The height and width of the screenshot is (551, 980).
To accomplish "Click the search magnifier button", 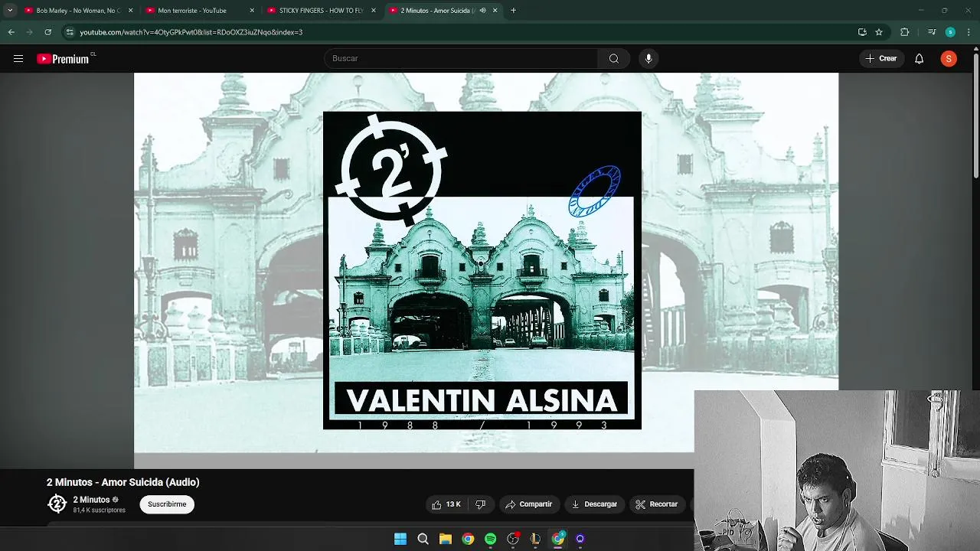I will pos(614,58).
